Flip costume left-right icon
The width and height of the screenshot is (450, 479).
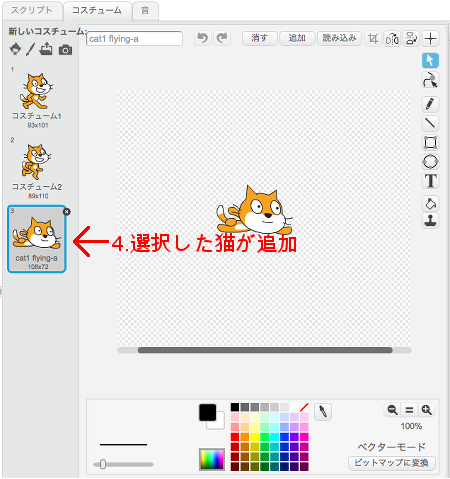[x=392, y=39]
